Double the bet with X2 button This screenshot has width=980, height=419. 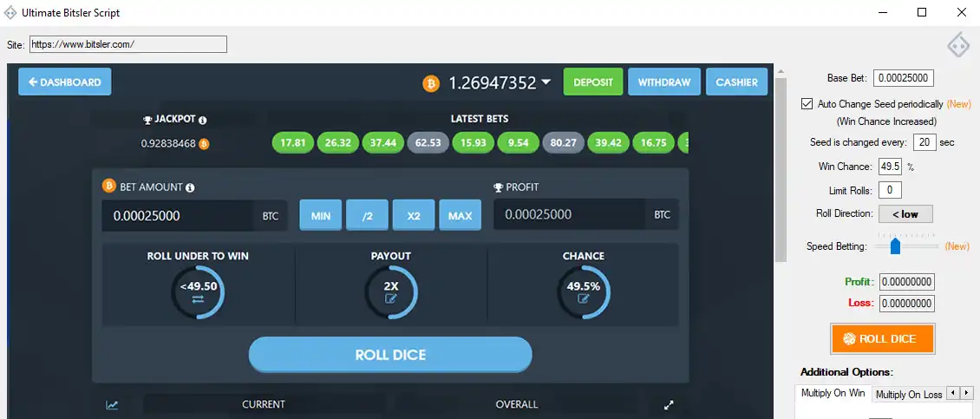(414, 216)
